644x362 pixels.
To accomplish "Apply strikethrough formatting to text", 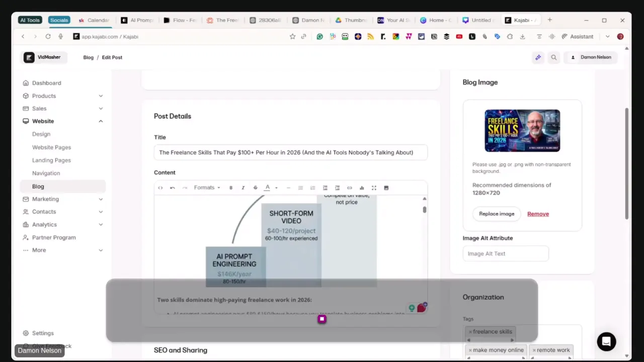I will point(254,188).
